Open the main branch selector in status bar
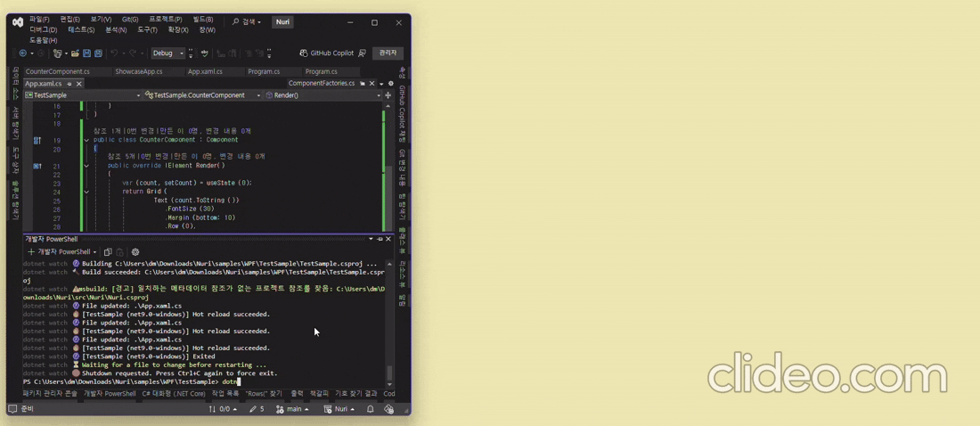Screen dimensions: 980x426 pos(292,409)
